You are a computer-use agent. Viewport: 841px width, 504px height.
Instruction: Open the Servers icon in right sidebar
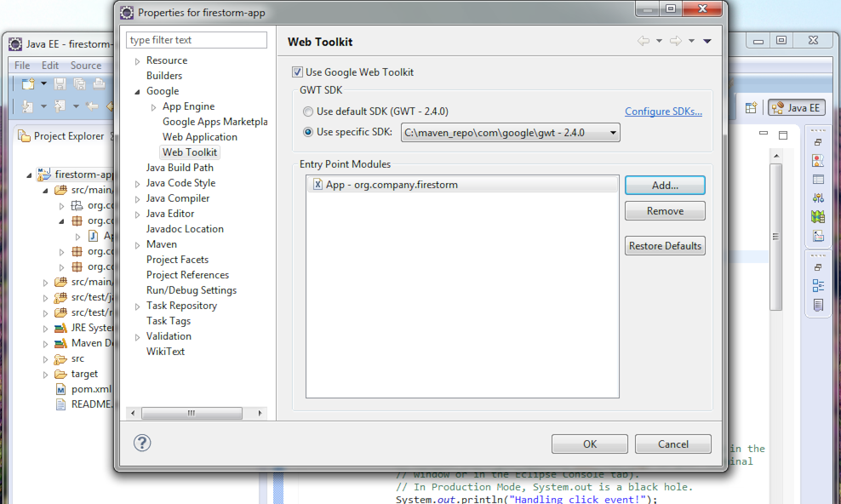[818, 198]
